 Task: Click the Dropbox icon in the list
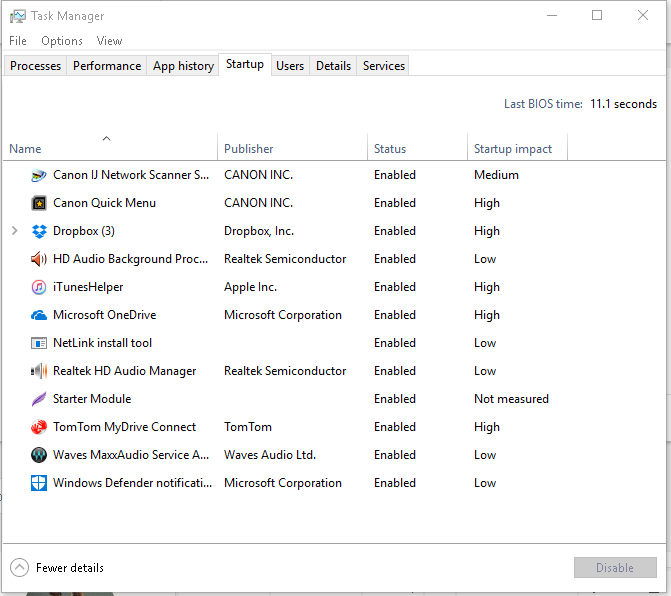click(39, 231)
